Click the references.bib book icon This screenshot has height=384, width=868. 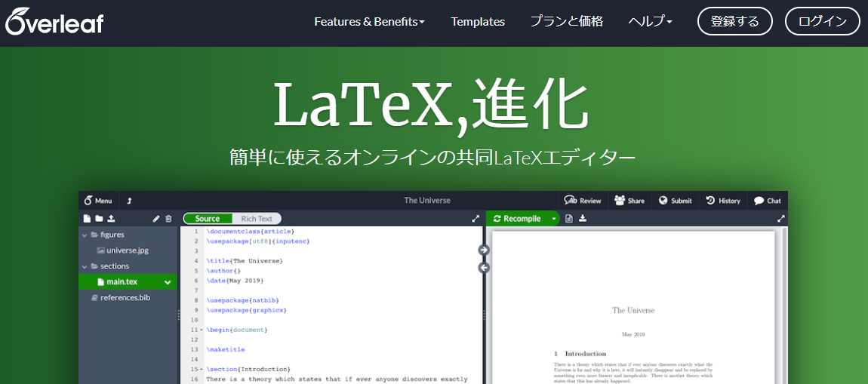[94, 298]
